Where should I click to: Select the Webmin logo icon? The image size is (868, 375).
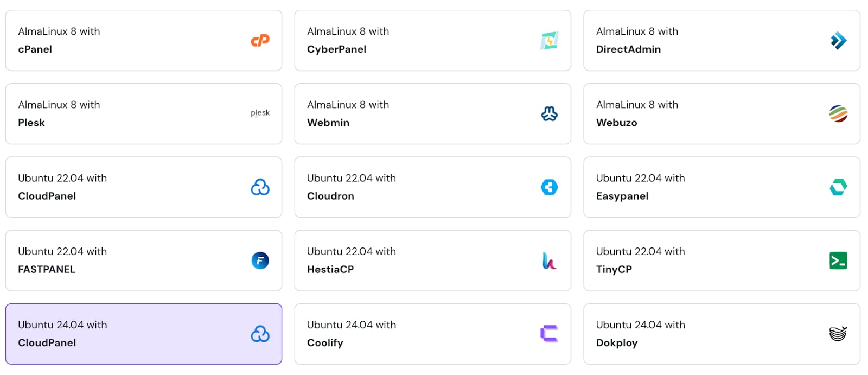pyautogui.click(x=550, y=113)
